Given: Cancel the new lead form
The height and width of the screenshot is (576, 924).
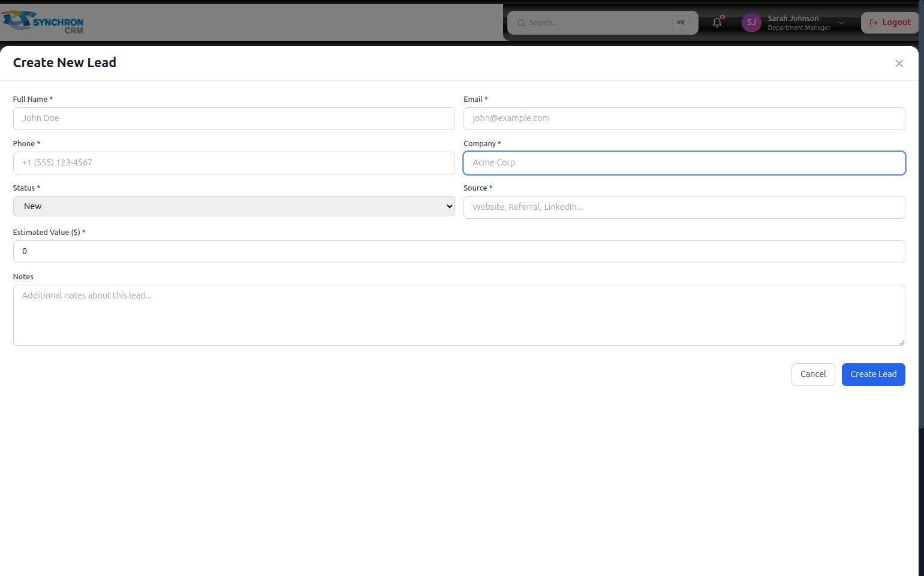Looking at the screenshot, I should (x=813, y=375).
